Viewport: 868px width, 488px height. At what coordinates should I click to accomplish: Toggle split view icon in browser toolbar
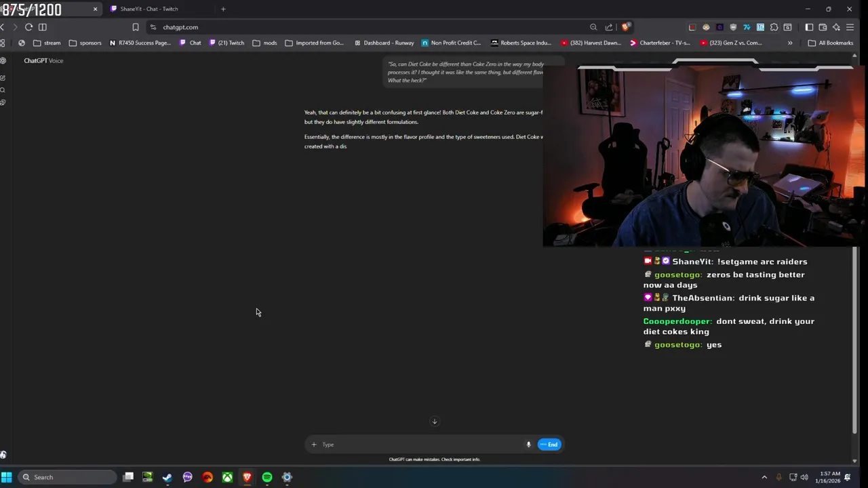click(x=43, y=27)
